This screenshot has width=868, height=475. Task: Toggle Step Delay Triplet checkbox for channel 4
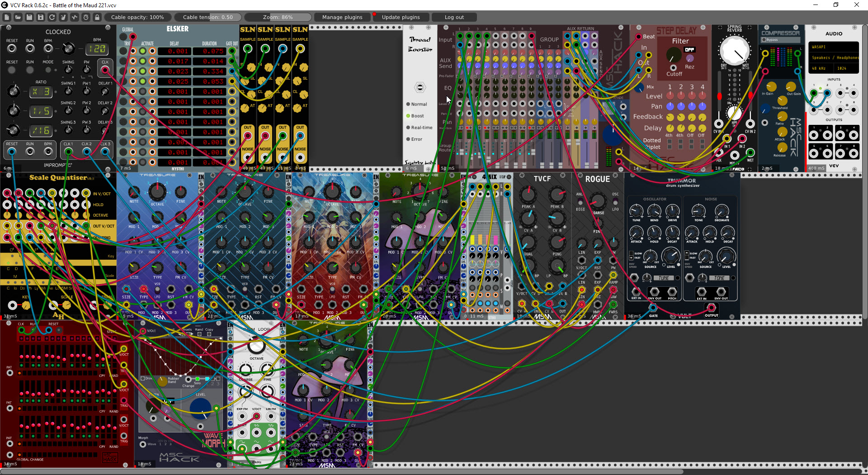point(702,147)
